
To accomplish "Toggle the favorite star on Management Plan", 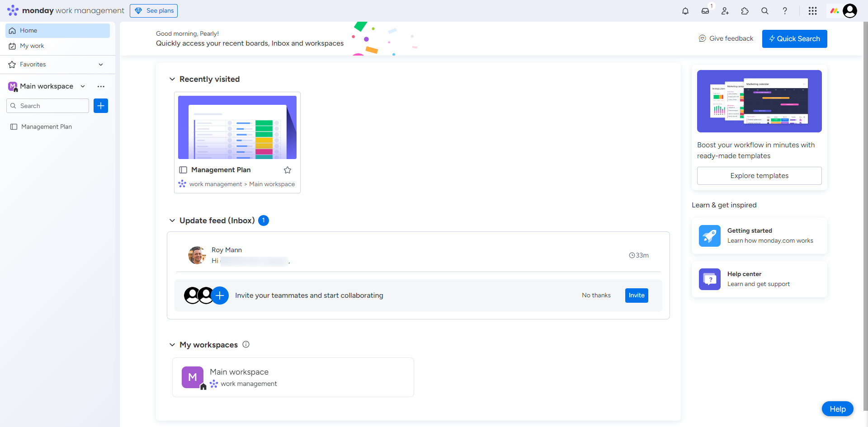I will point(288,169).
